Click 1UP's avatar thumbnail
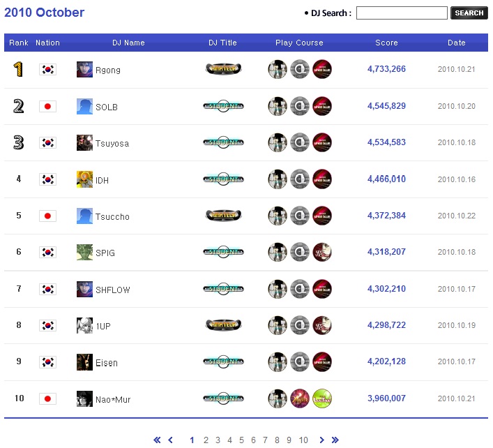493x448 pixels. 84,325
